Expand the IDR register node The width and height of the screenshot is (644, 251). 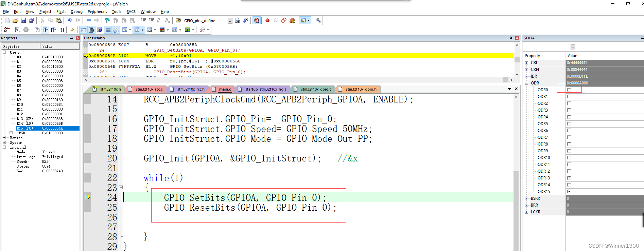coord(527,76)
